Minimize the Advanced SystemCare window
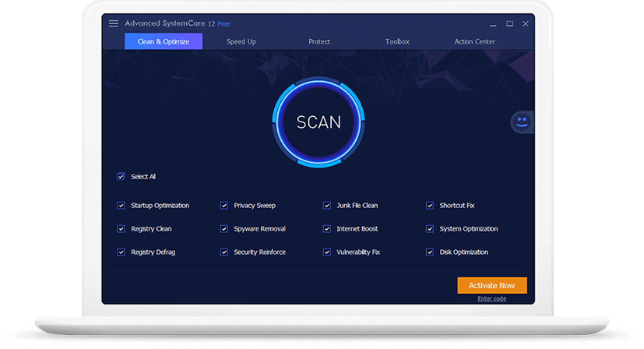This screenshot has width=644, height=349. click(493, 24)
